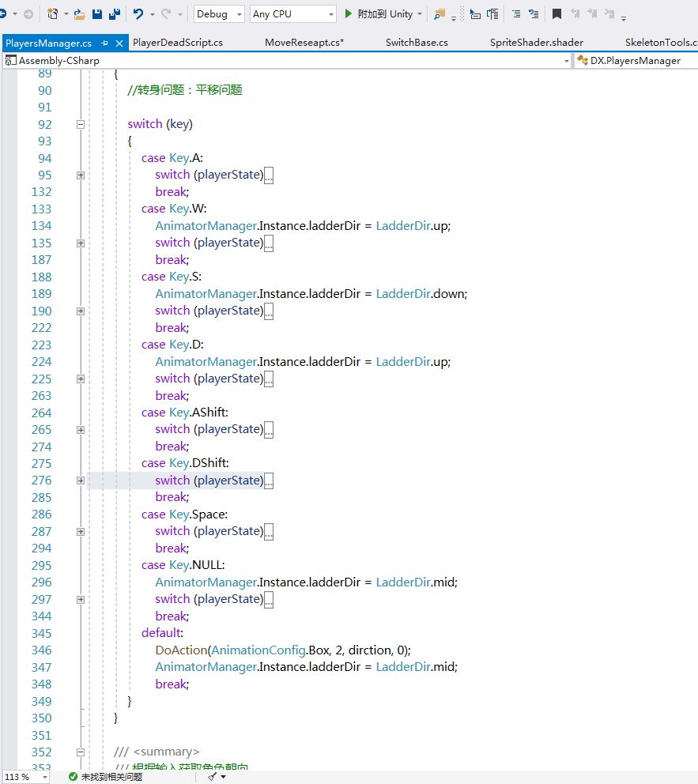
Task: Click the Open File folder icon
Action: 80,14
